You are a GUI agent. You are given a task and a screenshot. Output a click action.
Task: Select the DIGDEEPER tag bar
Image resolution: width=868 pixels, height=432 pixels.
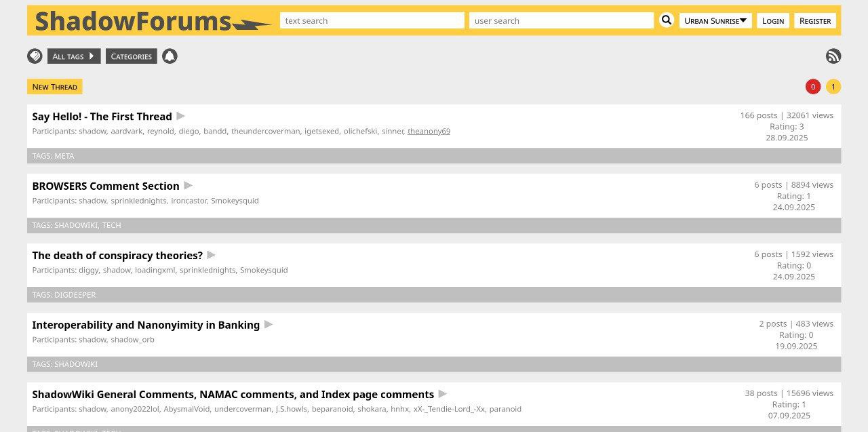(75, 294)
